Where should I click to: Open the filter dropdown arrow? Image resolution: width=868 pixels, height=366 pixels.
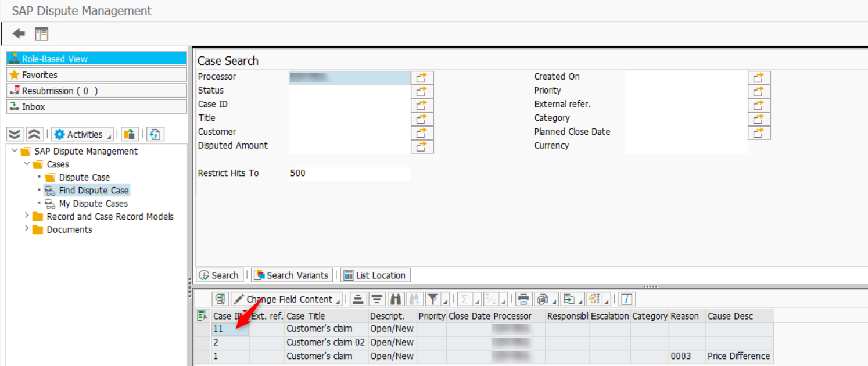point(446,302)
